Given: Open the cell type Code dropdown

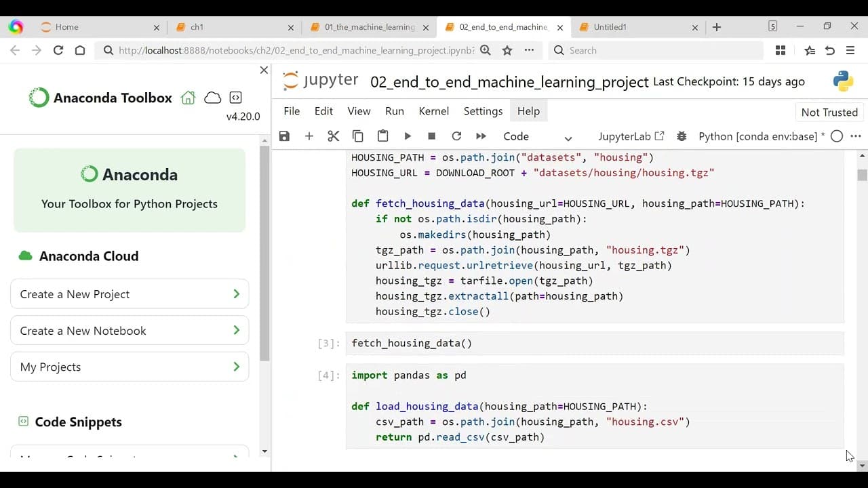Looking at the screenshot, I should click(x=538, y=136).
